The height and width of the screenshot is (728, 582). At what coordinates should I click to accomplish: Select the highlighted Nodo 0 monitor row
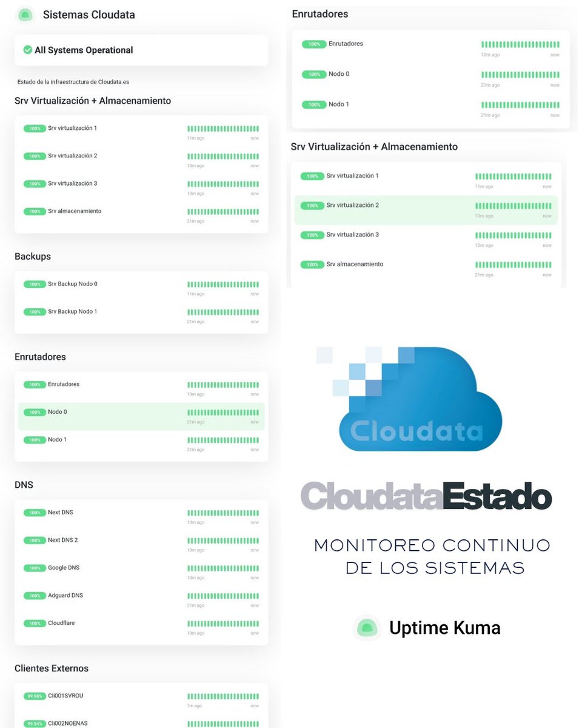pos(141,416)
